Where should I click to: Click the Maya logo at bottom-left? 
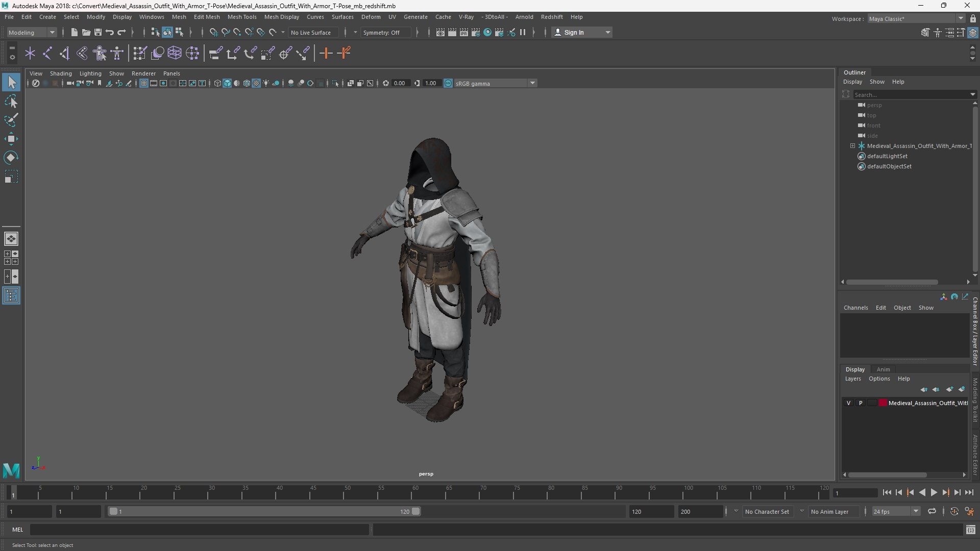[x=11, y=470]
